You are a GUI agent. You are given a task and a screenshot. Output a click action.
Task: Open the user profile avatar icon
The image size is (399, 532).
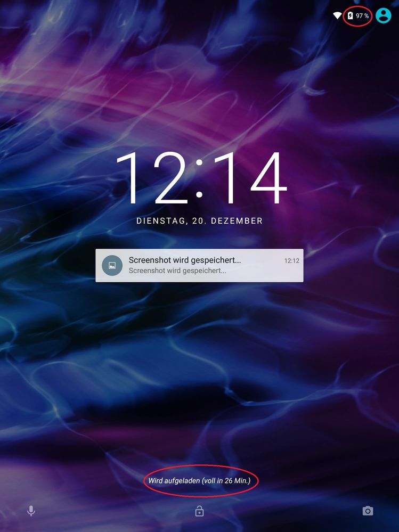pos(384,15)
